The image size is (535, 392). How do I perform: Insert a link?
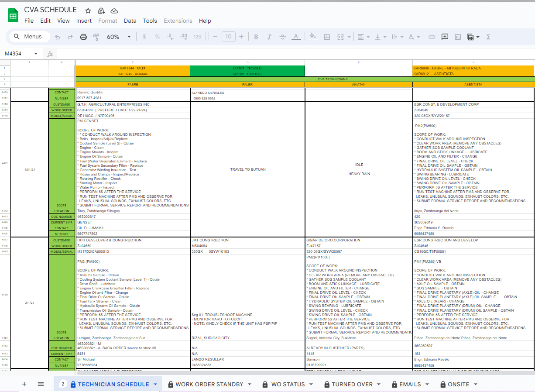pos(432,37)
